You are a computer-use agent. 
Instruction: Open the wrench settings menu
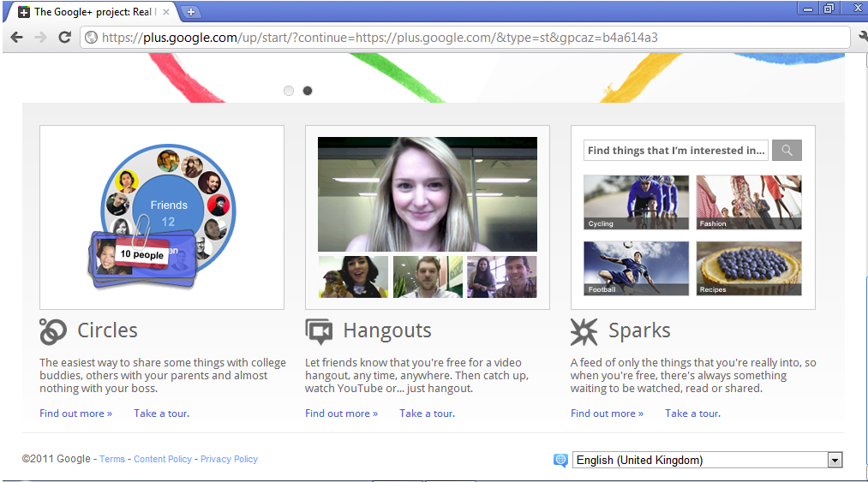(863, 37)
